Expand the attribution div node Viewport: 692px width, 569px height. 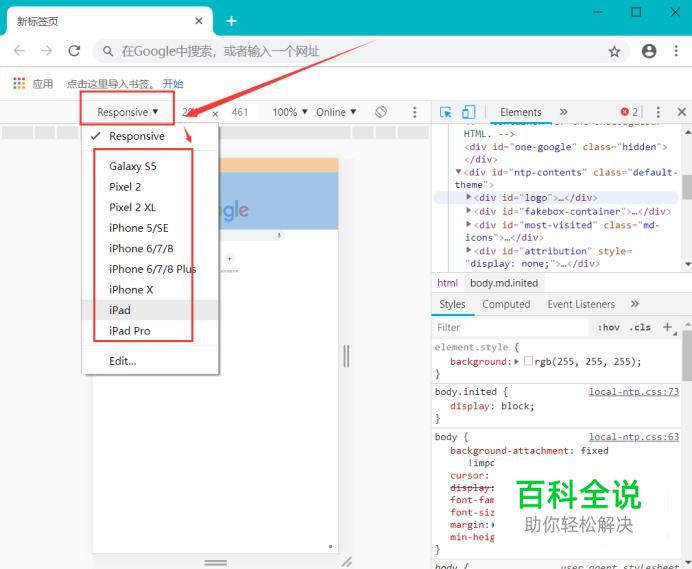pyautogui.click(x=469, y=250)
